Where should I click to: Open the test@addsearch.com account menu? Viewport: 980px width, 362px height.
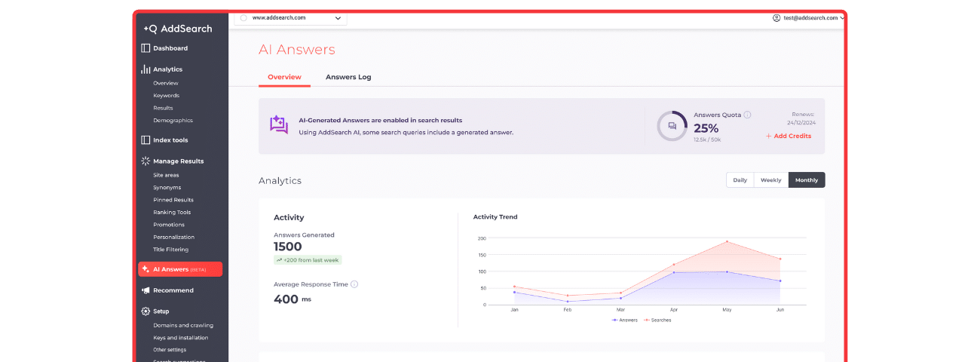click(x=807, y=18)
